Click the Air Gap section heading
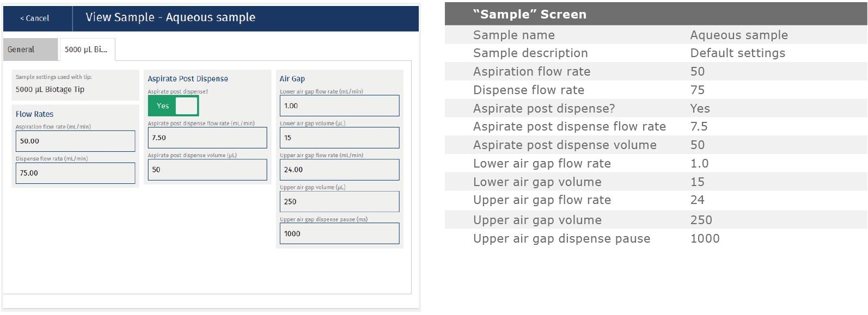The height and width of the screenshot is (315, 868). point(292,79)
